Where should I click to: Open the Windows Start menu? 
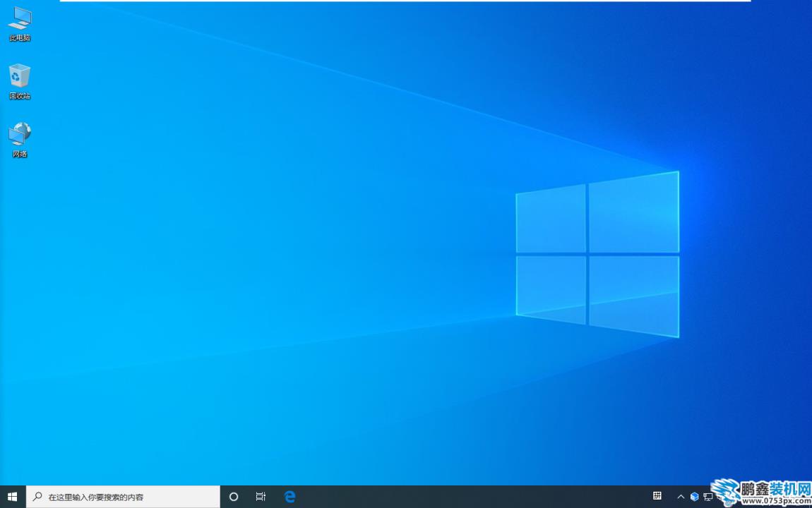[13, 497]
